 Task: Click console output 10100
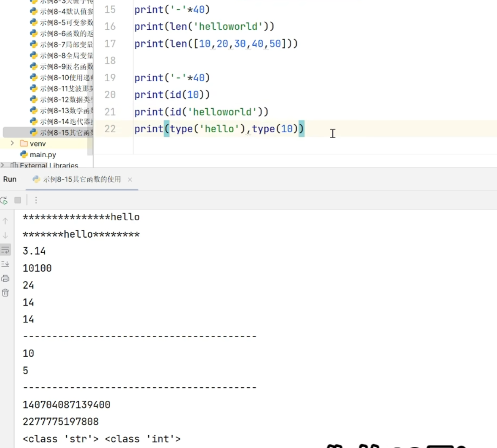coord(37,268)
